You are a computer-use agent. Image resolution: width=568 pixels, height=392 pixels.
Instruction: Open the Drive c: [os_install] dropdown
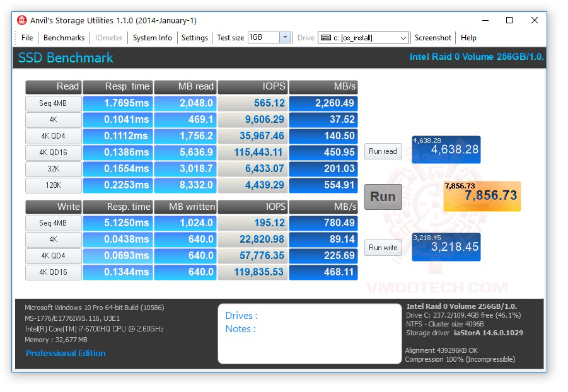click(363, 38)
